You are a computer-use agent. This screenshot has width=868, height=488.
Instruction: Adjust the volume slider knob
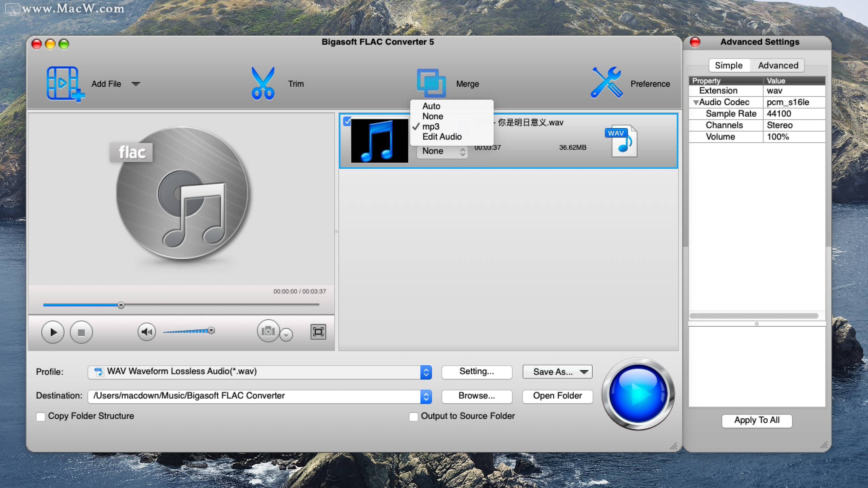point(211,330)
